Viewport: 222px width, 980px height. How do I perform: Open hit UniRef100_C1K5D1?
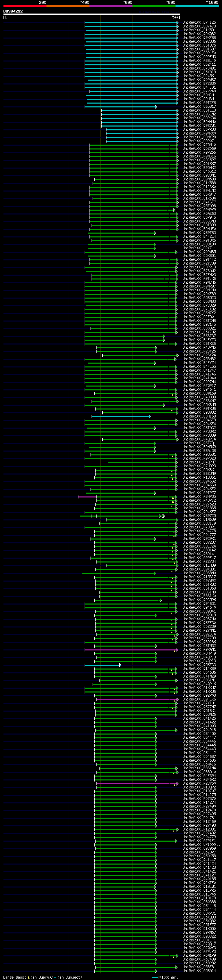point(199,30)
